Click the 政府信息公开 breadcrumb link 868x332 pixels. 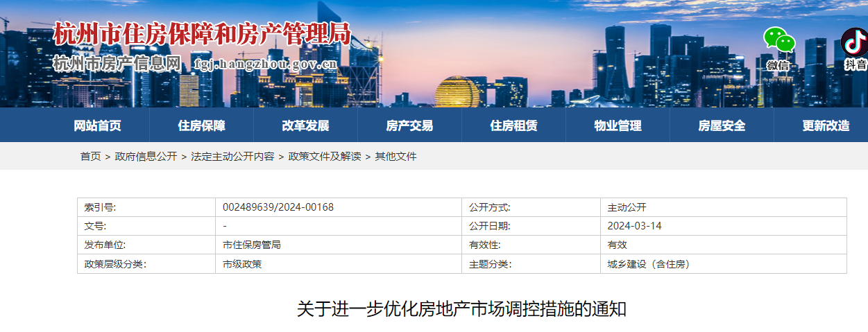pyautogui.click(x=146, y=157)
